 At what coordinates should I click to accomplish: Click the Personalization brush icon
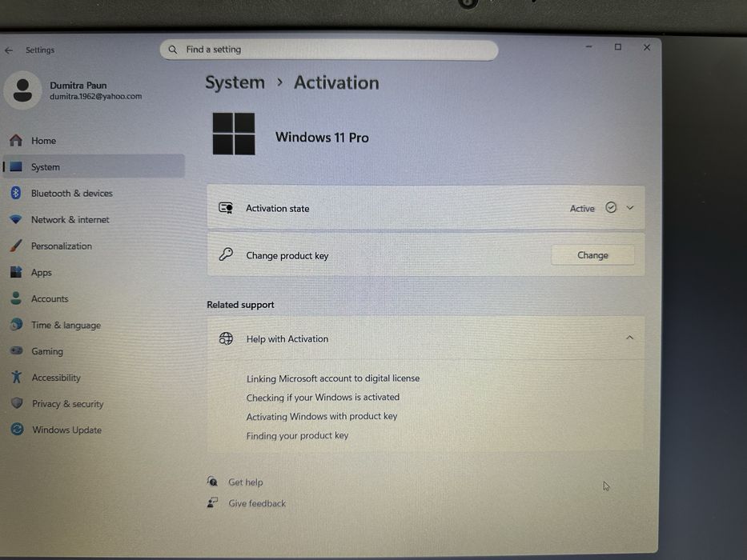[x=16, y=246]
